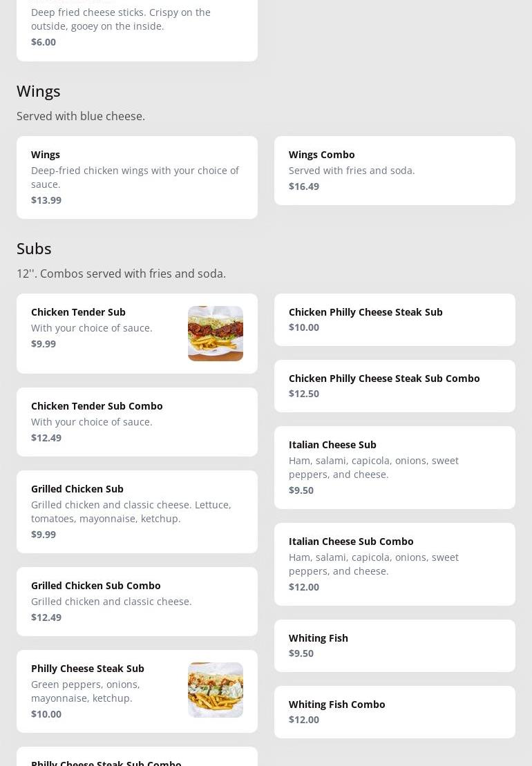Pick the Whiting Fish Combo
Image resolution: width=532 pixels, height=766 pixels.
click(395, 712)
